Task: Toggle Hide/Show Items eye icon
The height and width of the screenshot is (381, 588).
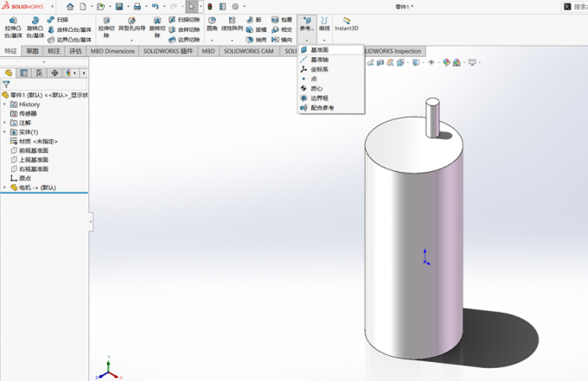Action: [431, 62]
